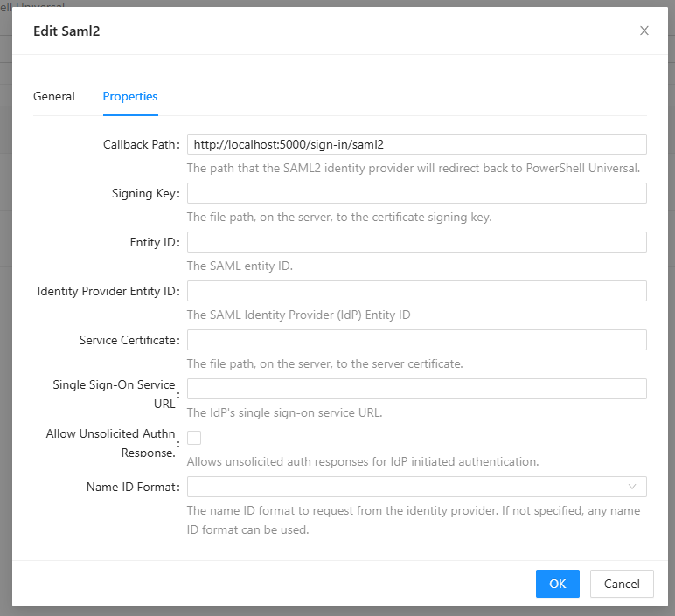Select the Properties tab
This screenshot has height=616, width=675.
(130, 96)
